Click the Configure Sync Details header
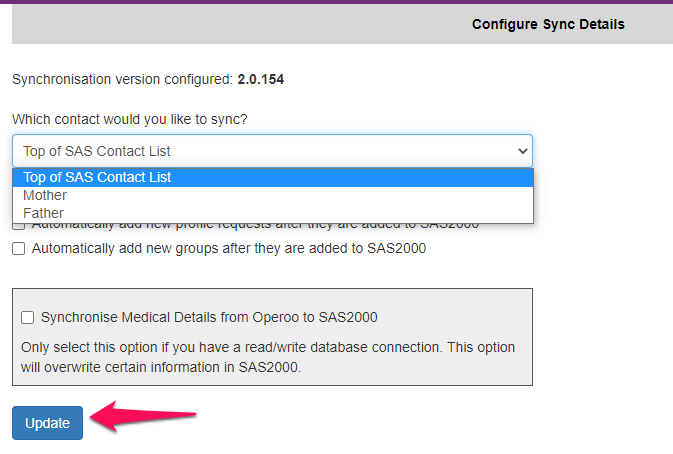673x454 pixels. (547, 24)
